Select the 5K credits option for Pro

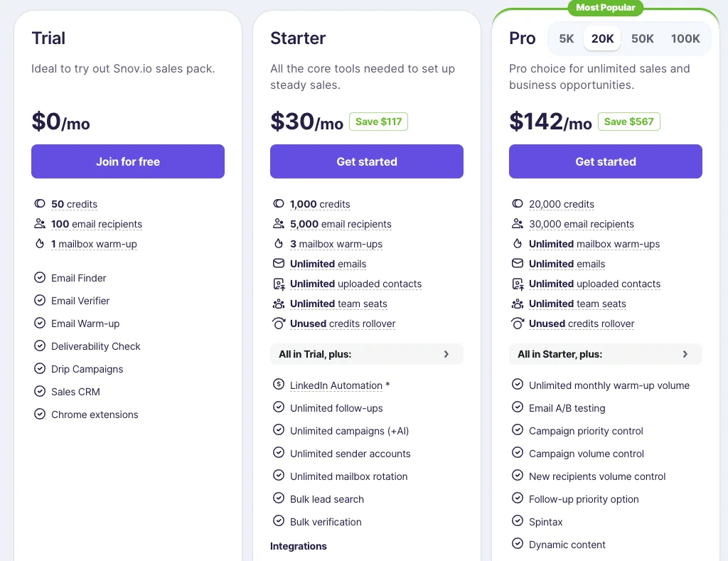[x=566, y=38]
